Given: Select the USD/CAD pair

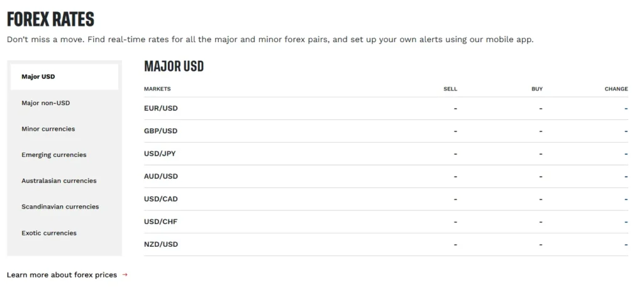Looking at the screenshot, I should (161, 199).
